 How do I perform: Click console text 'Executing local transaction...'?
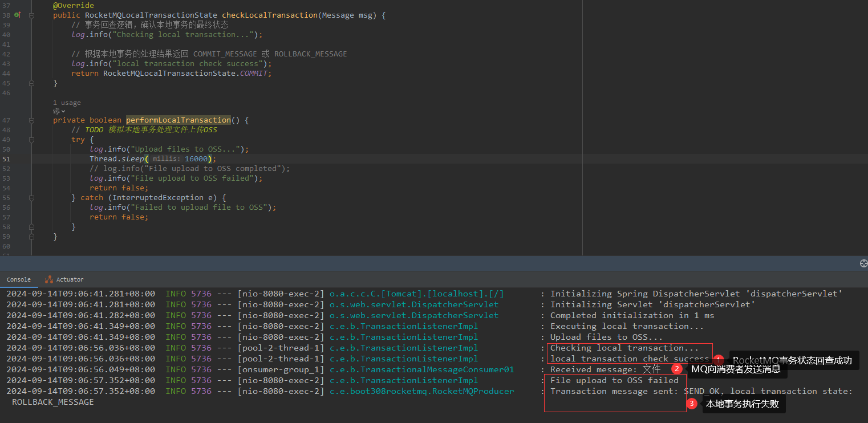627,327
